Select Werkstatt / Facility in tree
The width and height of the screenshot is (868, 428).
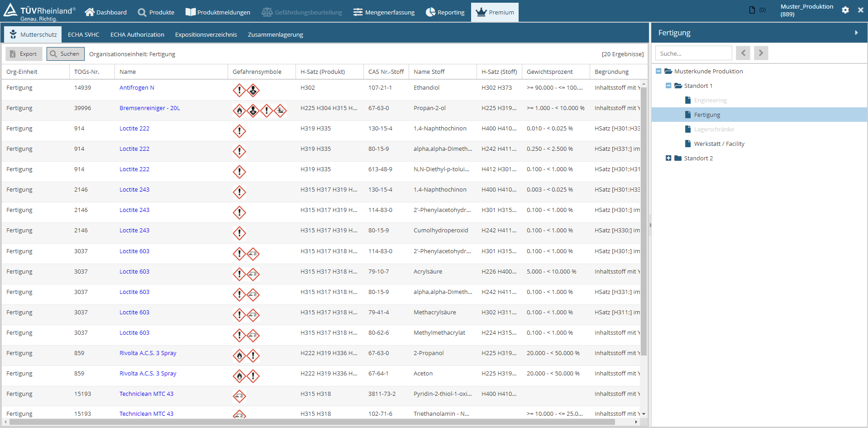click(x=719, y=144)
